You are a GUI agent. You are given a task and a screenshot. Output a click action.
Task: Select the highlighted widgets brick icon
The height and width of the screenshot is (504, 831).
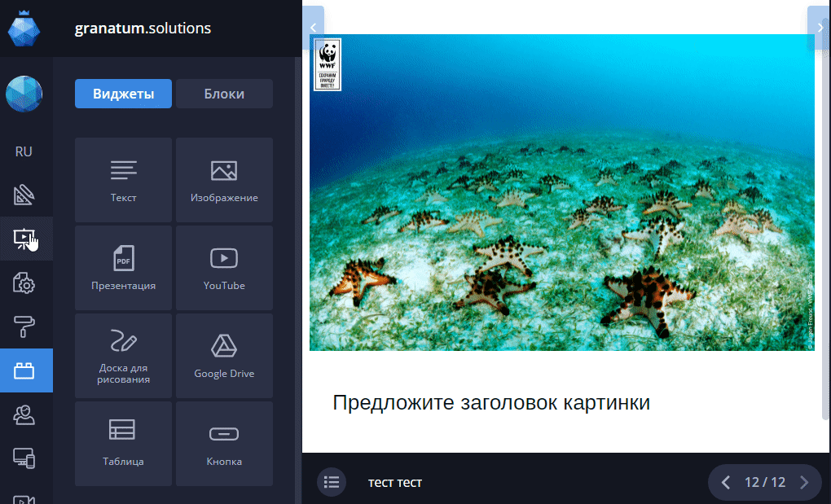pos(26,370)
